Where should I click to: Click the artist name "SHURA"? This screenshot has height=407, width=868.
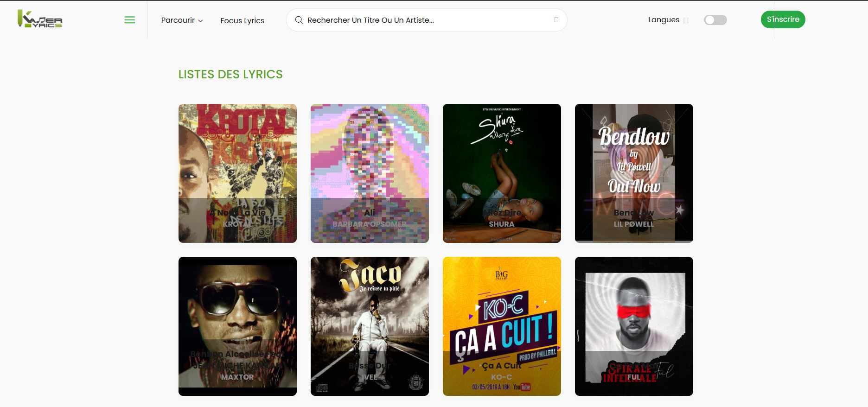click(502, 224)
